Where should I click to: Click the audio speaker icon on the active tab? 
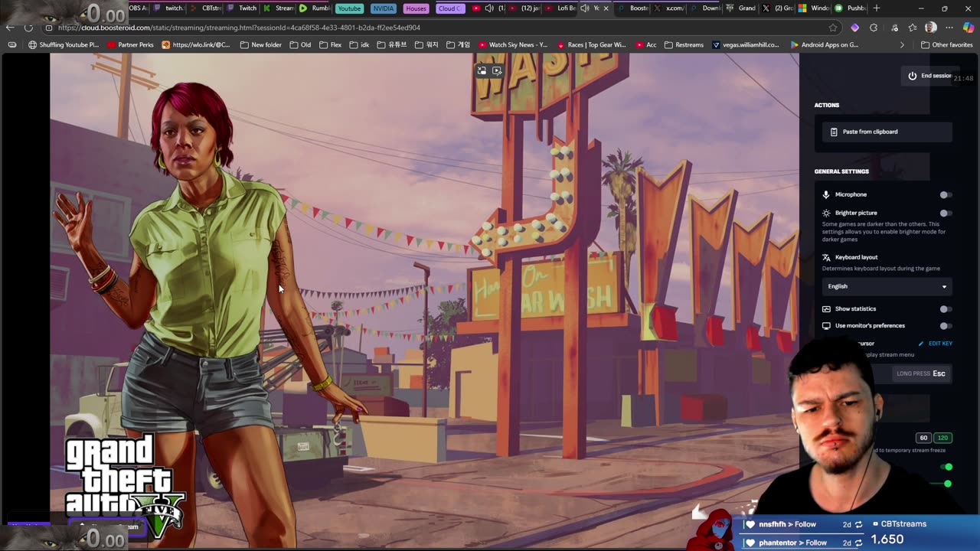click(585, 8)
